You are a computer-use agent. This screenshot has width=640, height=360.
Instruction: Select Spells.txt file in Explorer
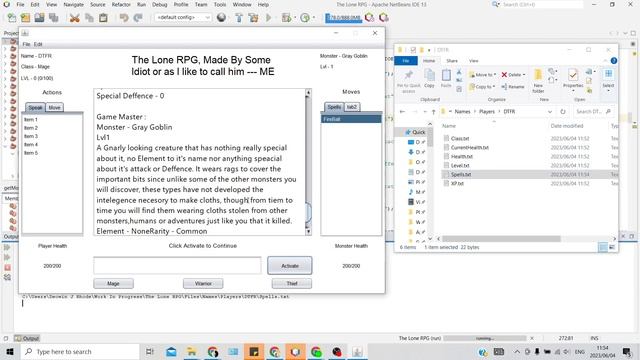tap(461, 174)
